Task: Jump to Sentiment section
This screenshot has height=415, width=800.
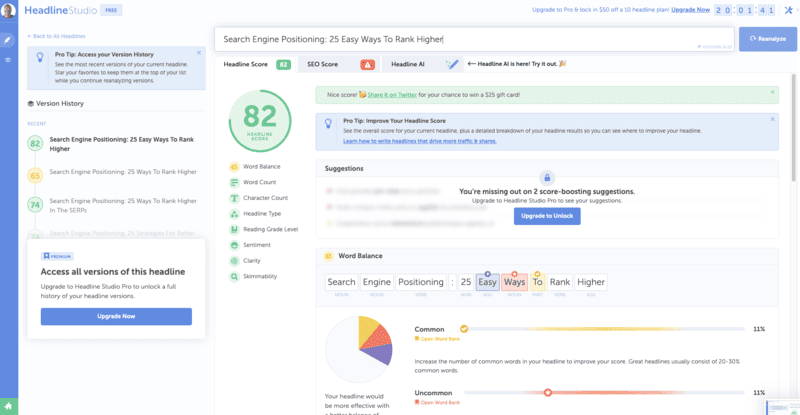Action: pos(257,245)
